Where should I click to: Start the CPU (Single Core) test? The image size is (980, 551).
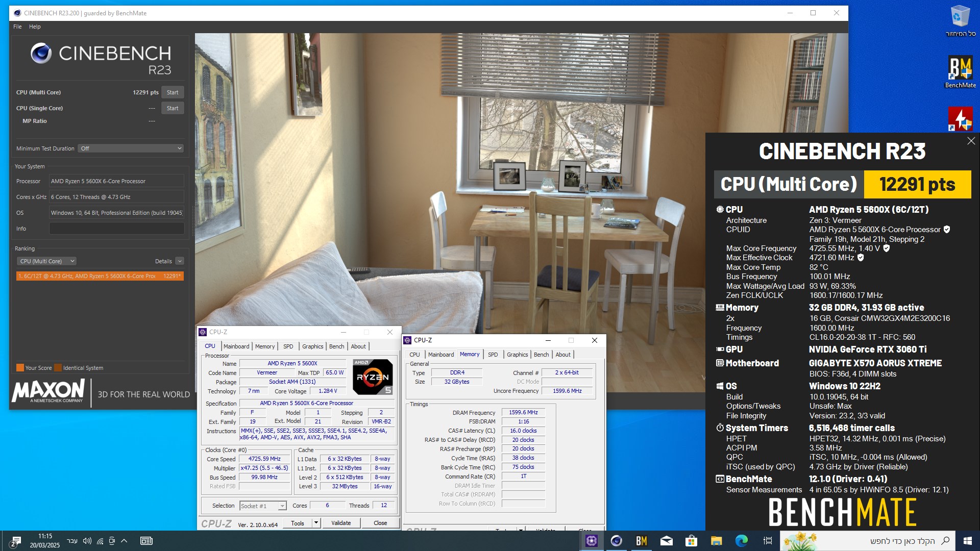pos(173,108)
